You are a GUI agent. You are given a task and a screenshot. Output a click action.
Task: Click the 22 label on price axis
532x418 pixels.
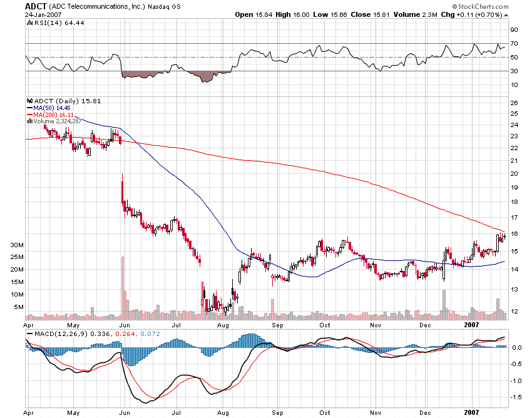(514, 148)
